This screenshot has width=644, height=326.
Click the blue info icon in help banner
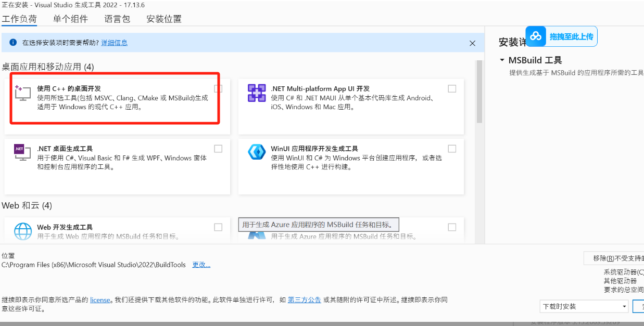click(13, 43)
